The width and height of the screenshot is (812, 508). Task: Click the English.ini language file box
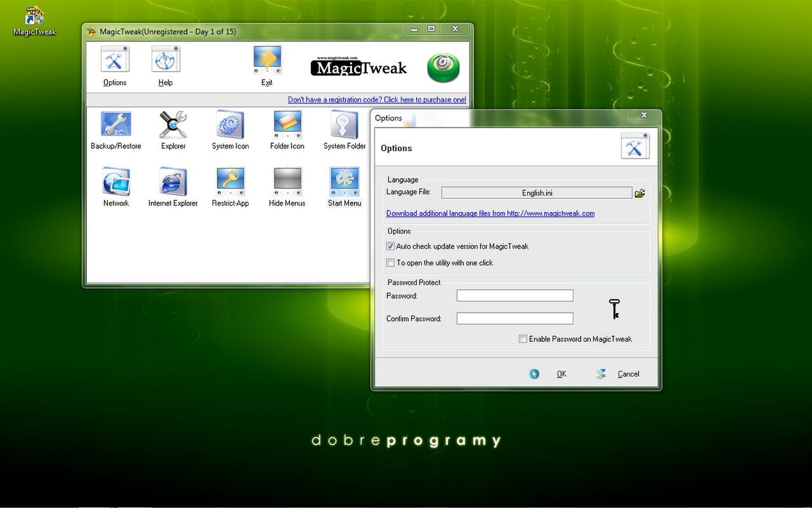tap(537, 193)
